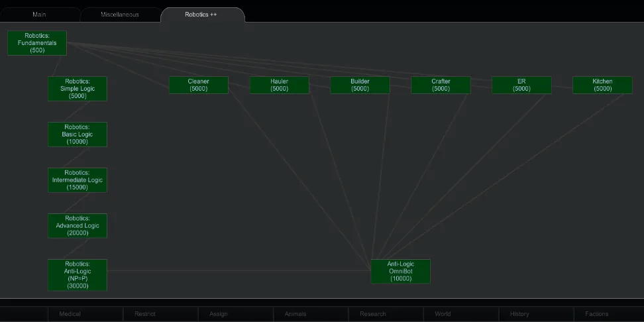Select Robotics: Intermediate Logic project

click(x=78, y=180)
